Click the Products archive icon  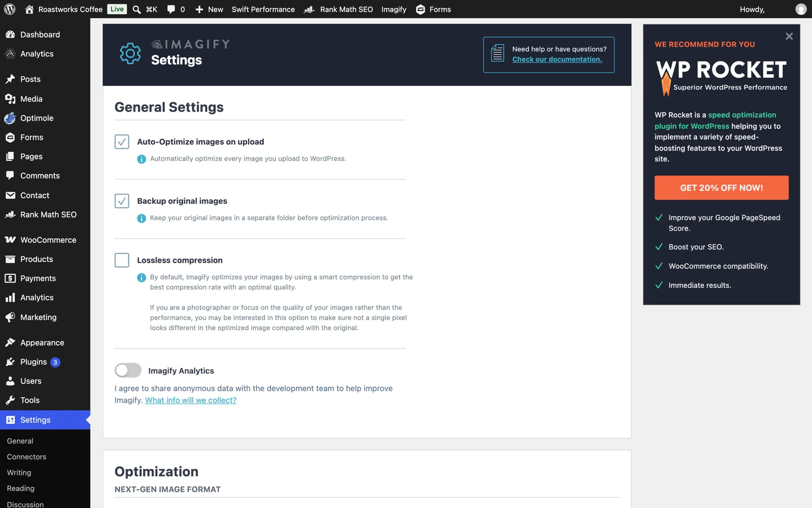coord(10,259)
